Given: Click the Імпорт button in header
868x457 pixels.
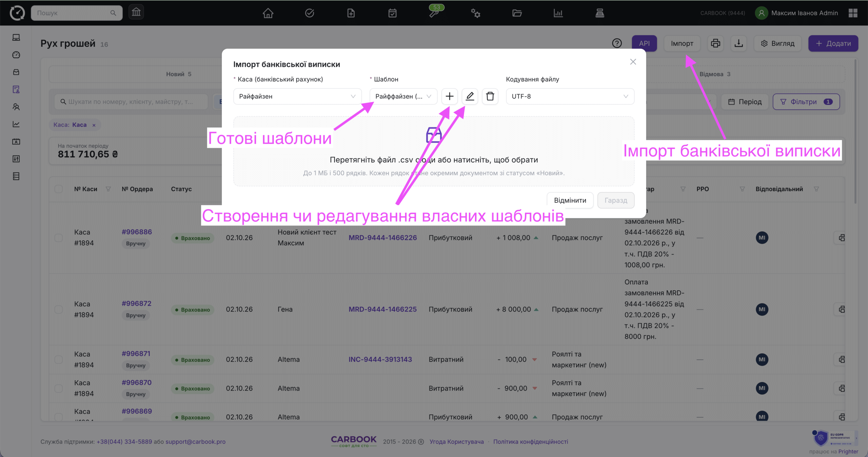Looking at the screenshot, I should pos(682,43).
